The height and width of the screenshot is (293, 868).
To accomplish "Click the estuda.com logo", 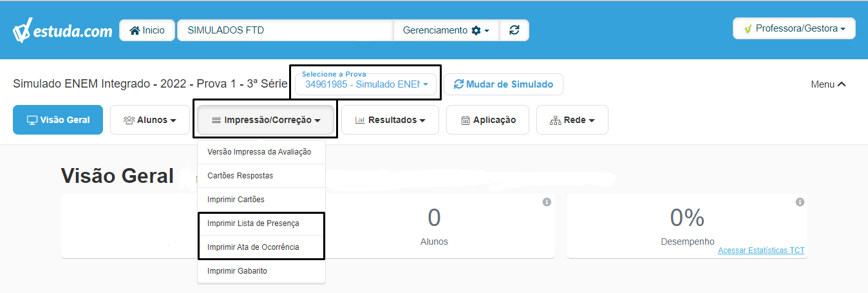I will [x=62, y=30].
